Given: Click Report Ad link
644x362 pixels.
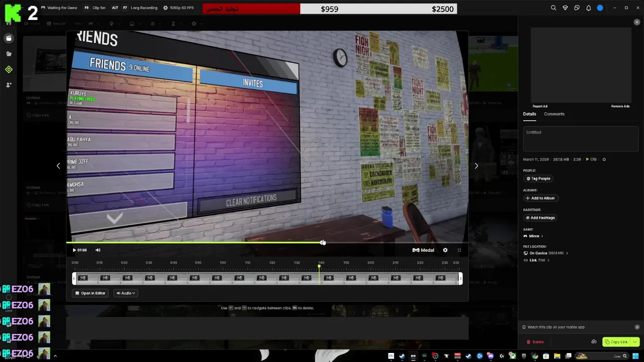Looking at the screenshot, I should pos(540,106).
